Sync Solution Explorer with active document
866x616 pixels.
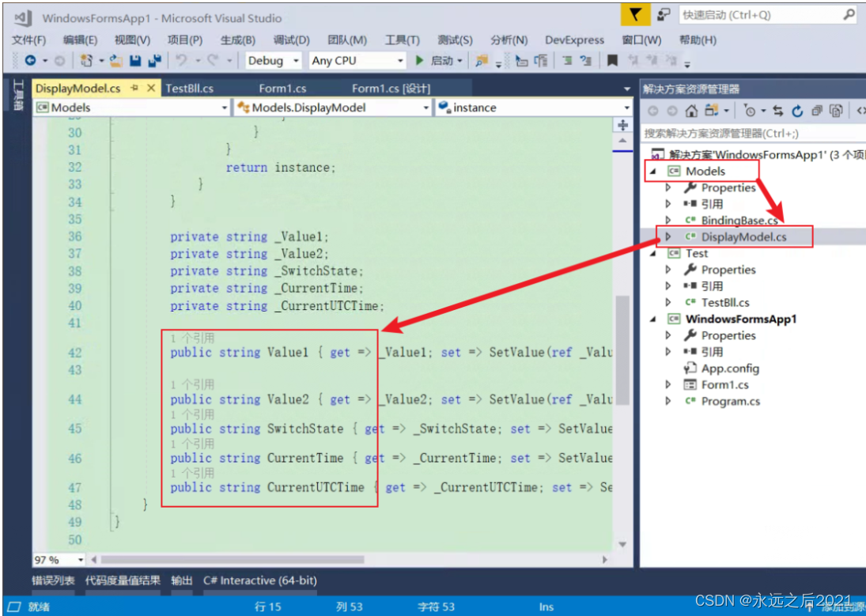778,111
